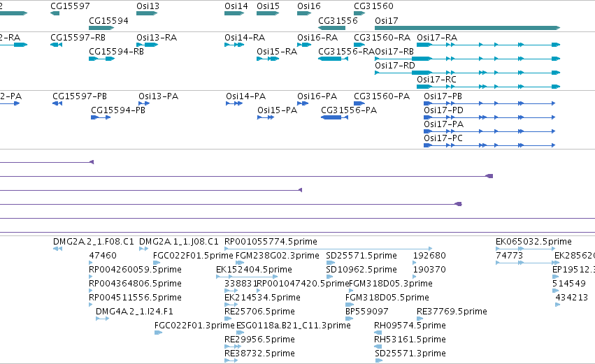Select the CG31556 gene label

coord(338,20)
